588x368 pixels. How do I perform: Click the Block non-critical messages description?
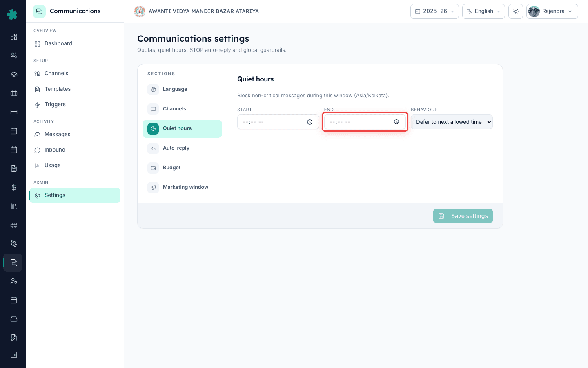coord(313,96)
